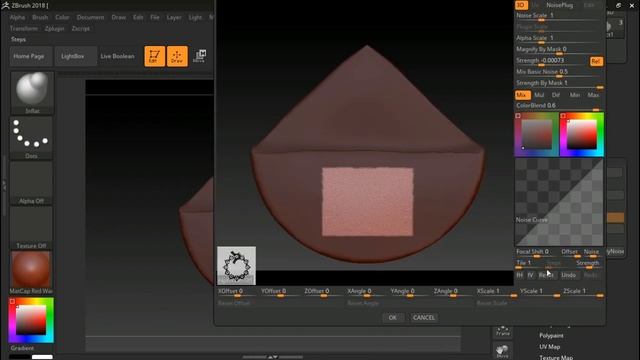The image size is (640, 360).
Task: Toggle the Rel strength button
Action: (596, 61)
